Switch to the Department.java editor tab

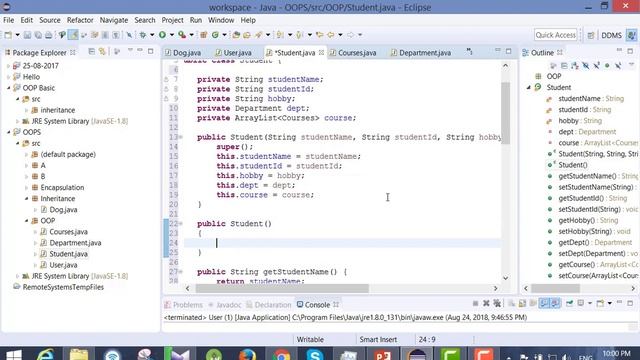(421, 53)
